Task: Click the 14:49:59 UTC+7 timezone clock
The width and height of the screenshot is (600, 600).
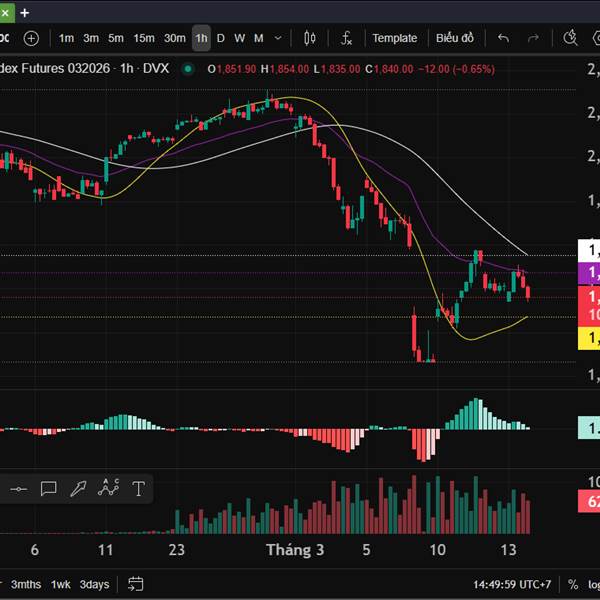Action: [512, 584]
